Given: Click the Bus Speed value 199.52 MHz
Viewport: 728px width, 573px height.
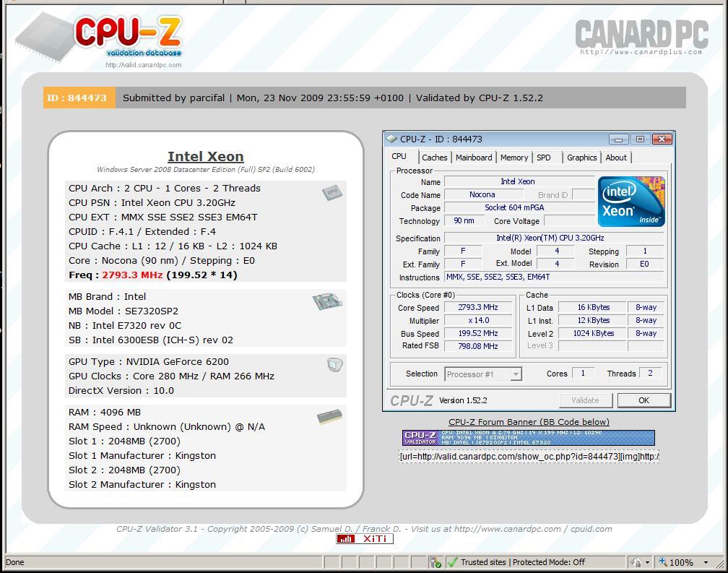Looking at the screenshot, I should click(478, 333).
